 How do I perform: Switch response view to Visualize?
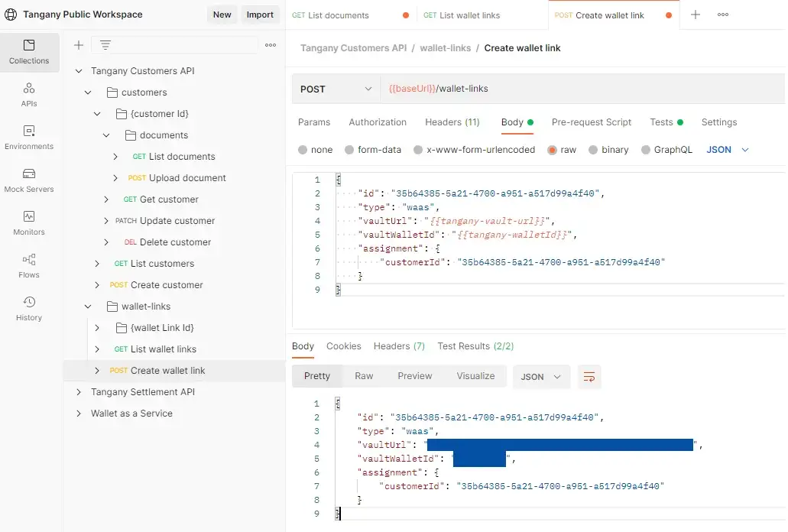[x=475, y=376]
